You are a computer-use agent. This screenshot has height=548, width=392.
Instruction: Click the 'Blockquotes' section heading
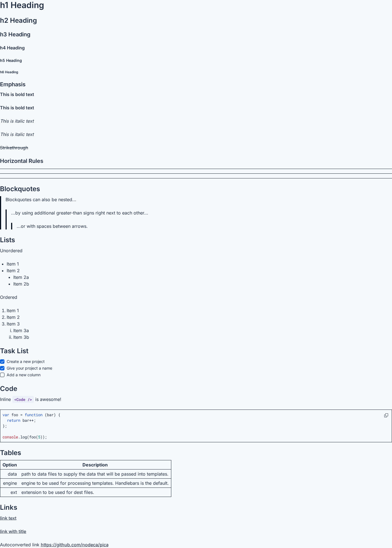click(x=20, y=189)
